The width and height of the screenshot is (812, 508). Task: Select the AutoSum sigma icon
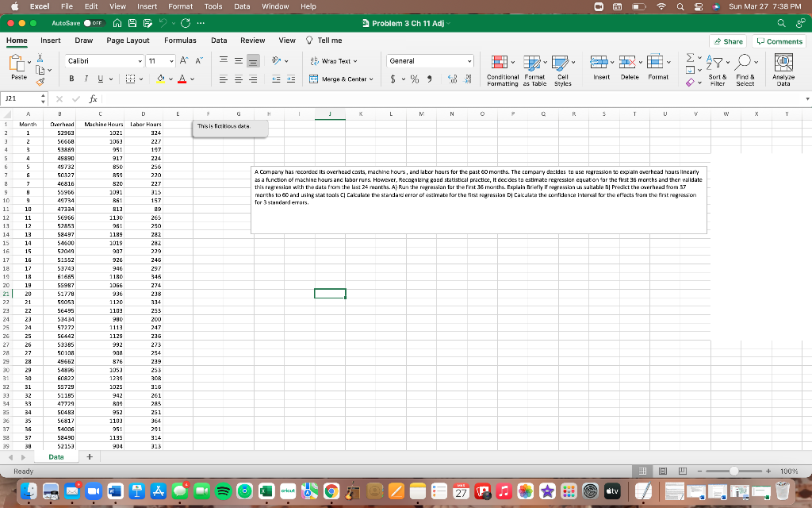[x=690, y=57]
